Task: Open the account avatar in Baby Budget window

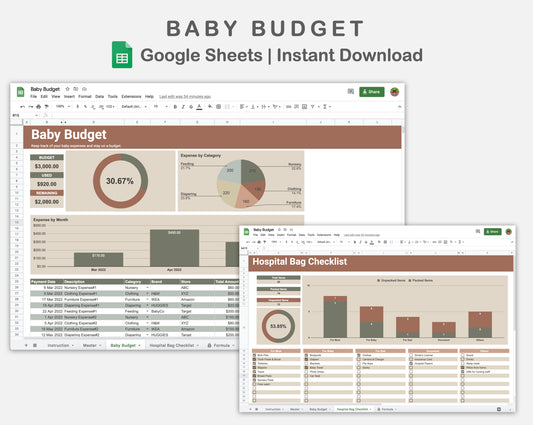Action: coord(395,91)
